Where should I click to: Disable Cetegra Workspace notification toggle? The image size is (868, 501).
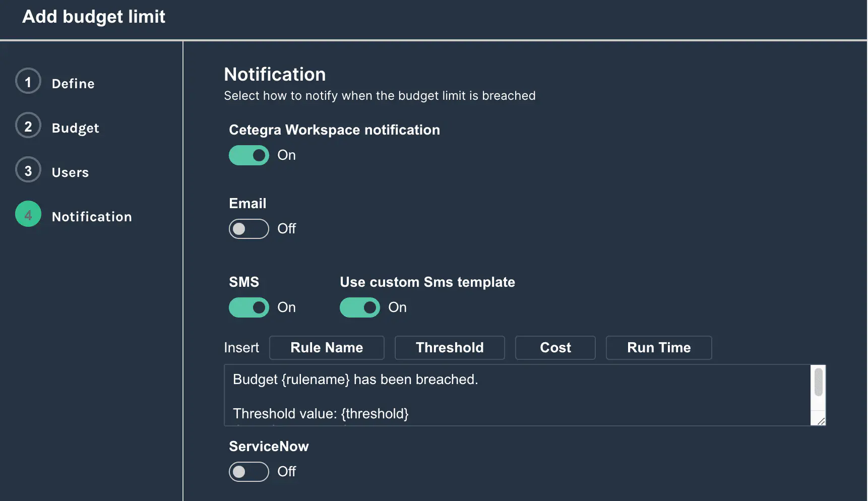pyautogui.click(x=249, y=155)
